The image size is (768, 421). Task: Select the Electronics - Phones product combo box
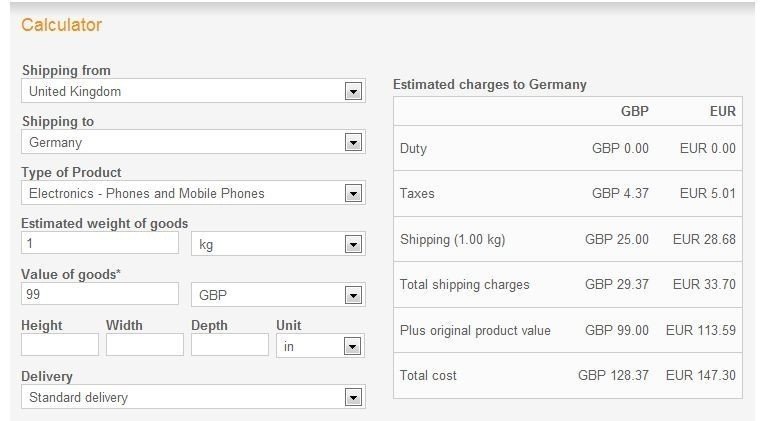click(193, 193)
